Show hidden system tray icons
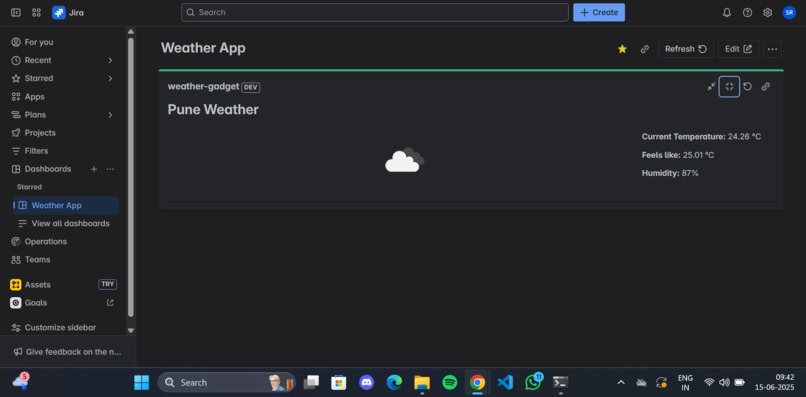The width and height of the screenshot is (806, 397). click(621, 383)
